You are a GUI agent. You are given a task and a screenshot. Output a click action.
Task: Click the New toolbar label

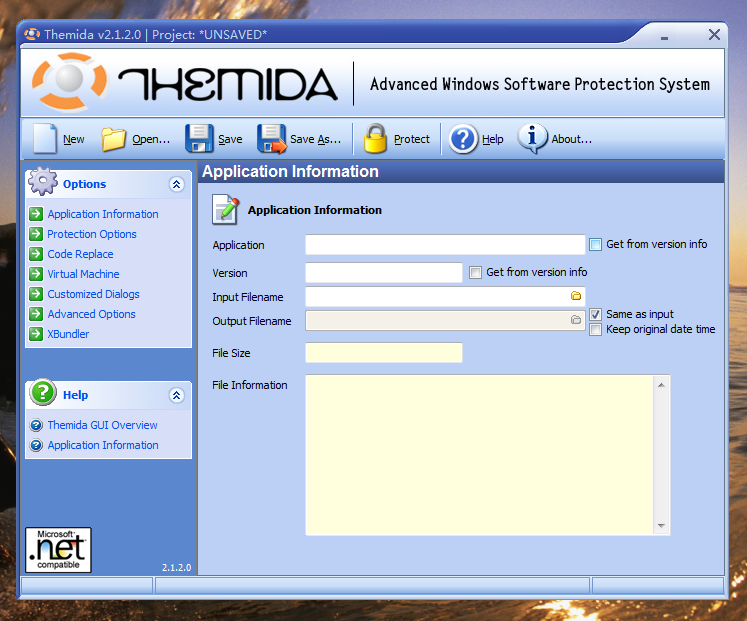coord(73,139)
